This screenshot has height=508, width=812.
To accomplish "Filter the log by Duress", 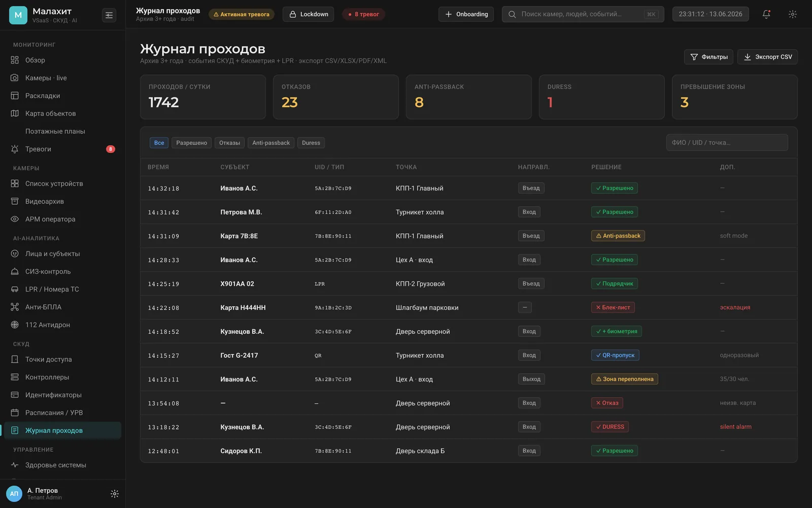I will [x=311, y=143].
